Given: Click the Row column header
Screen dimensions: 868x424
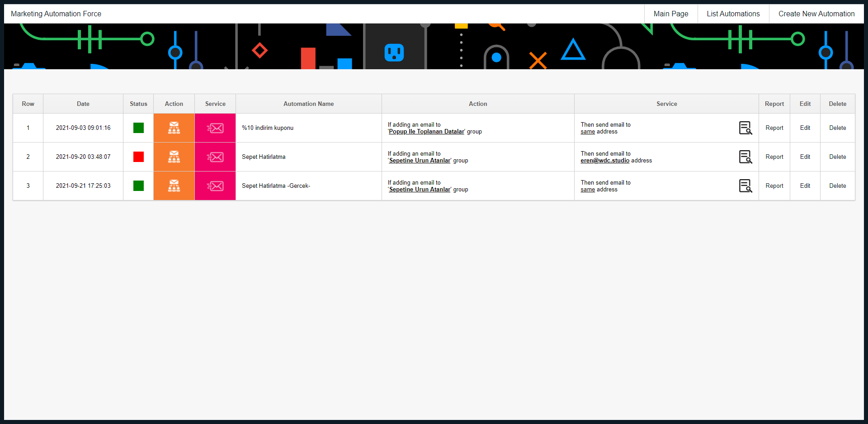Looking at the screenshot, I should point(28,104).
